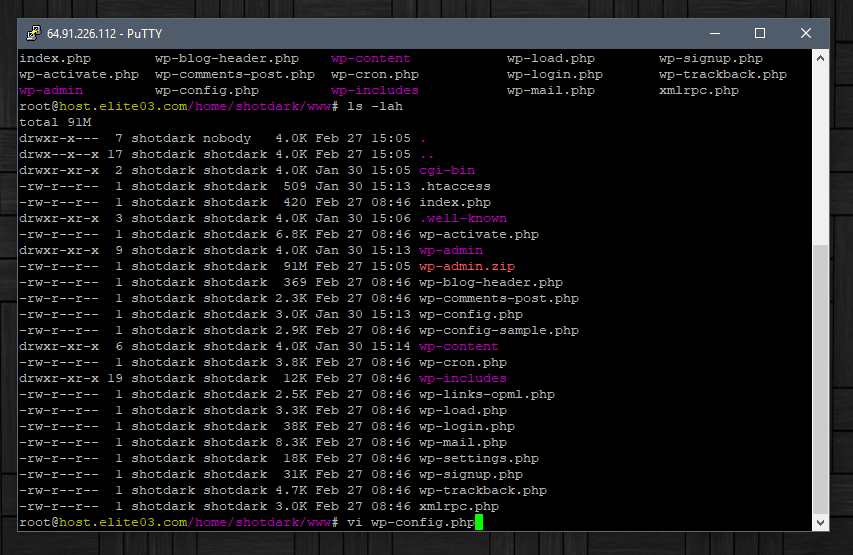Viewport: 853px width, 555px height.
Task: Click wp-load.php in the long listing
Action: point(463,410)
